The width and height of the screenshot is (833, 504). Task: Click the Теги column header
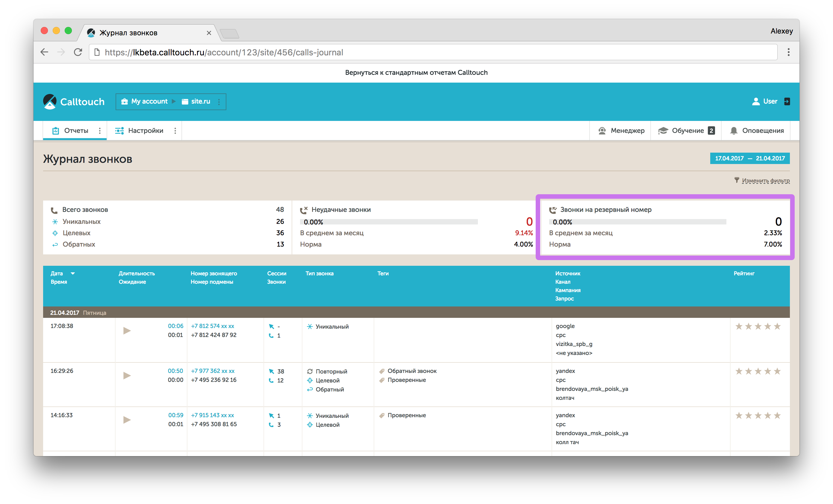383,273
